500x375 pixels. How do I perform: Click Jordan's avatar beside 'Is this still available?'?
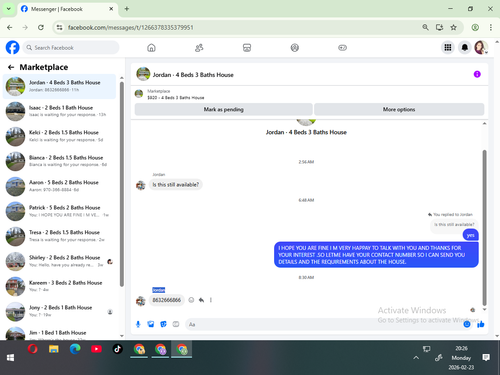141,185
